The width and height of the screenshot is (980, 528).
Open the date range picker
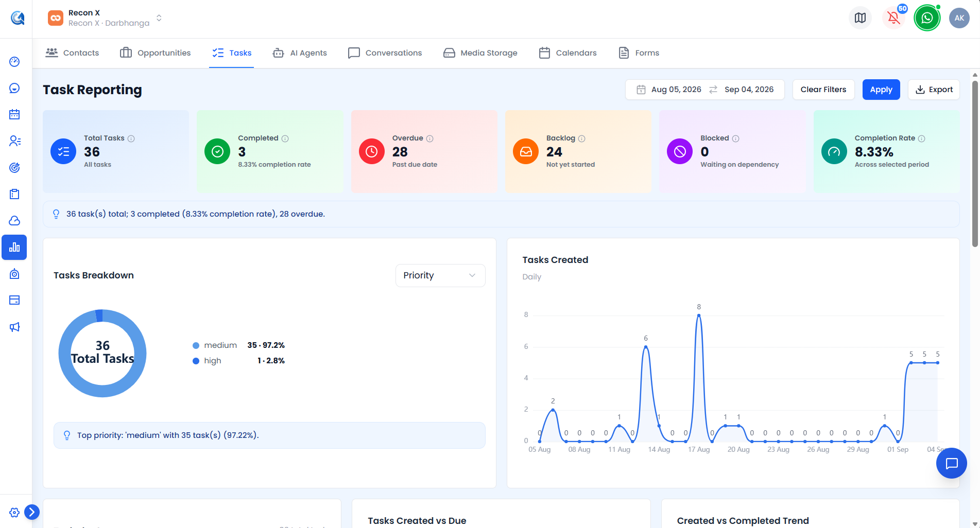704,90
